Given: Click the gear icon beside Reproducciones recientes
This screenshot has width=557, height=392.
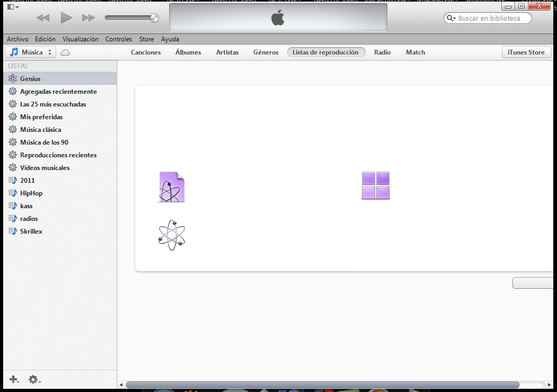Looking at the screenshot, I should coord(13,155).
